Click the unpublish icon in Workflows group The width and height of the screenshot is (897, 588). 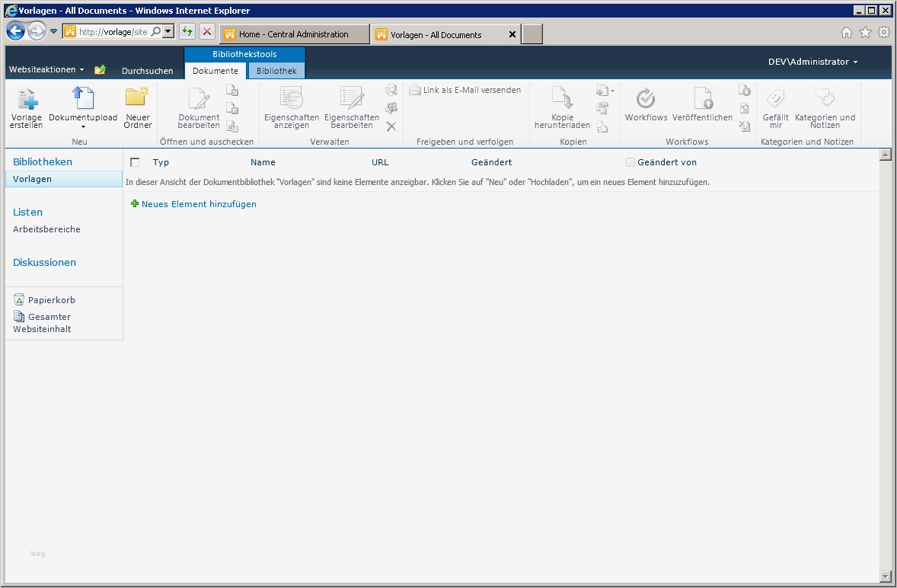pyautogui.click(x=744, y=90)
